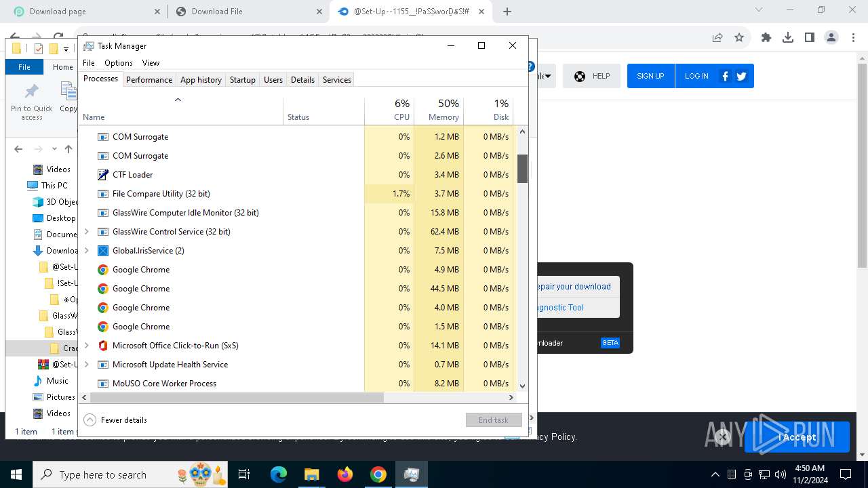Sort processes by Disk column
The width and height of the screenshot is (868, 488).
pos(488,110)
